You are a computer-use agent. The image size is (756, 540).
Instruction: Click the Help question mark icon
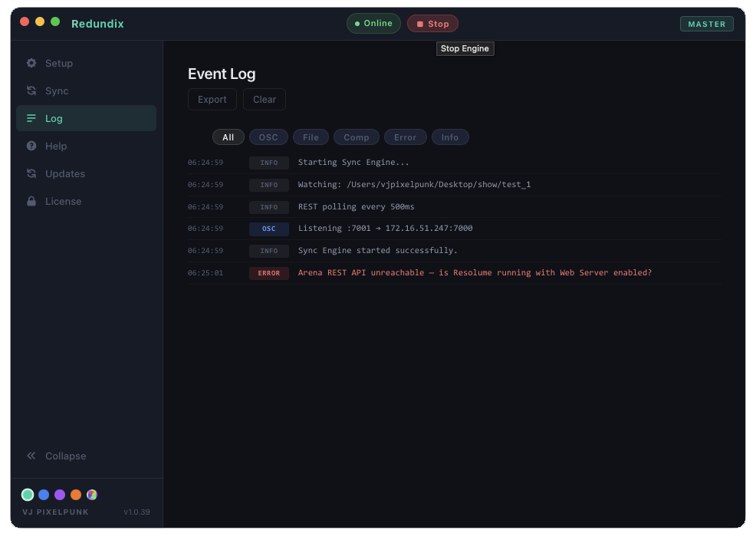point(31,146)
